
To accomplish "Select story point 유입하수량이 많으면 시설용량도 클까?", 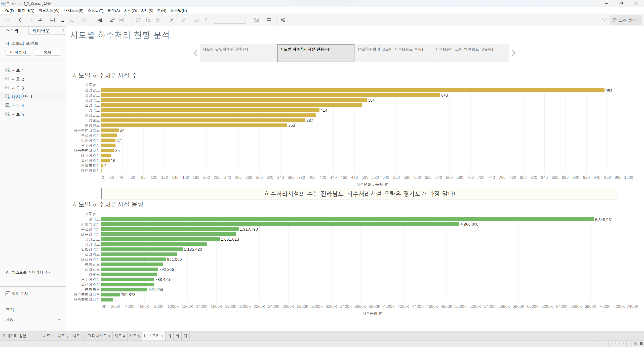I will click(393, 53).
